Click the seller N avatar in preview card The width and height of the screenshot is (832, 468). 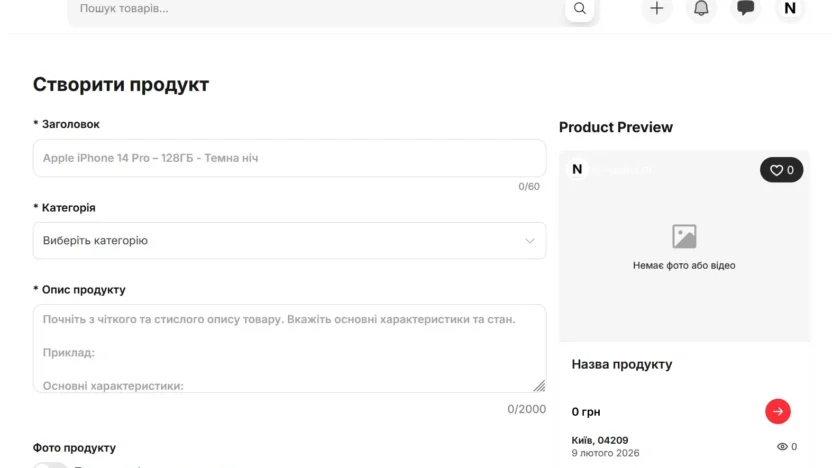click(577, 170)
